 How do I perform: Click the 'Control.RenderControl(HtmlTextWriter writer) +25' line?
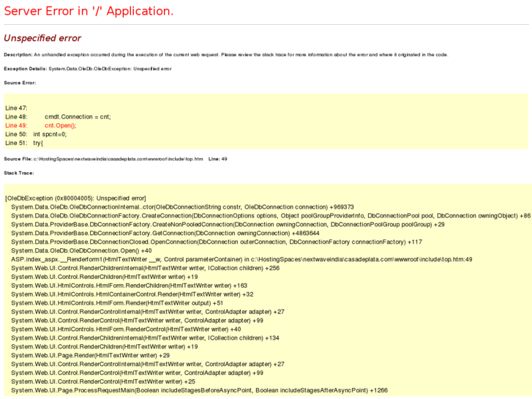point(103,381)
